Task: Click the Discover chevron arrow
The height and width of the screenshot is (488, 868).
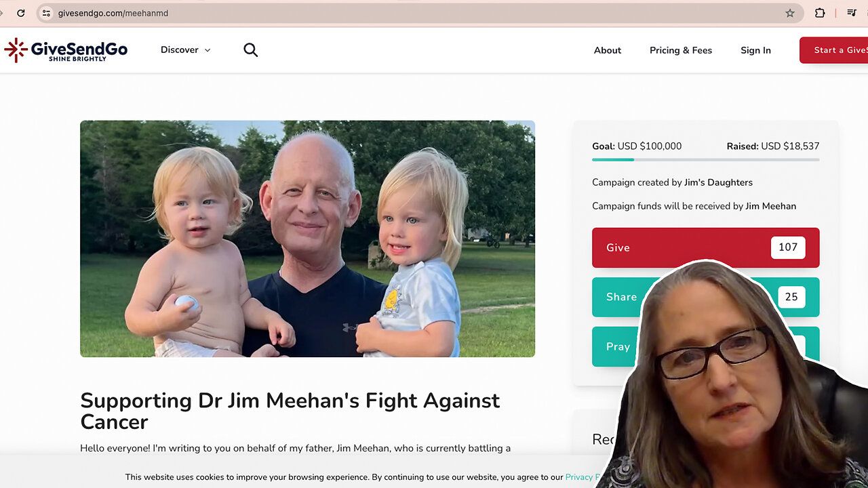Action: click(208, 50)
